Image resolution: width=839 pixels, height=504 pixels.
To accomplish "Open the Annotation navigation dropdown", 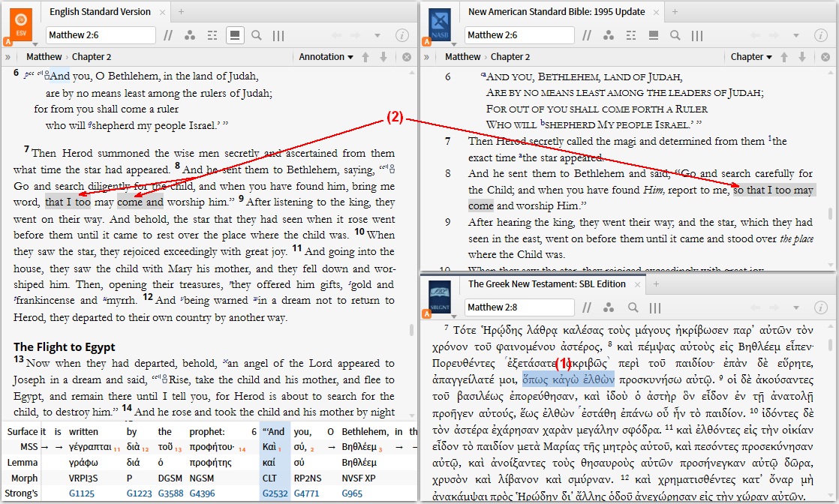I will point(326,57).
